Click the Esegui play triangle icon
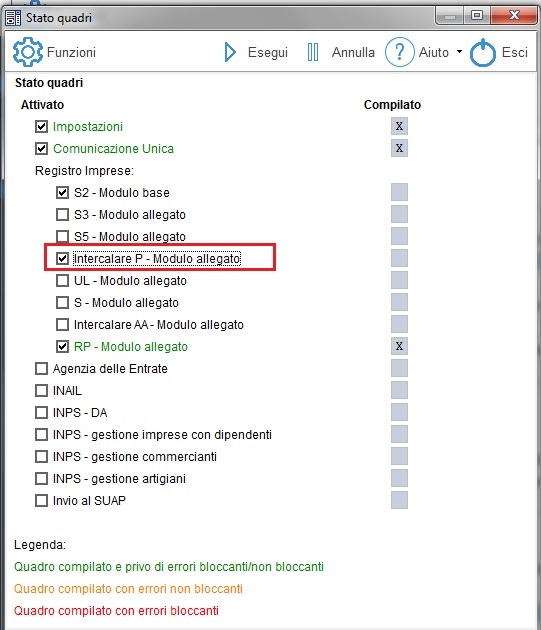The image size is (541, 630). (x=230, y=52)
